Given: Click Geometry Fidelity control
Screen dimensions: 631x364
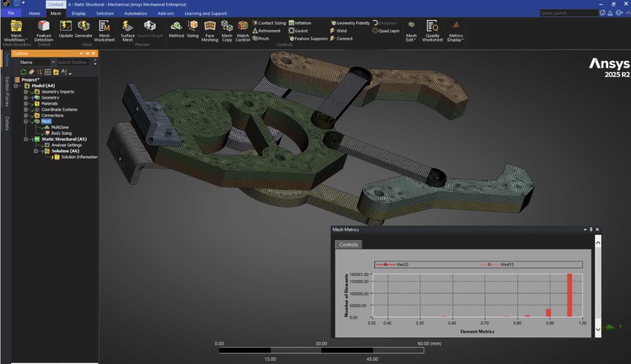Looking at the screenshot, I should pos(350,23).
